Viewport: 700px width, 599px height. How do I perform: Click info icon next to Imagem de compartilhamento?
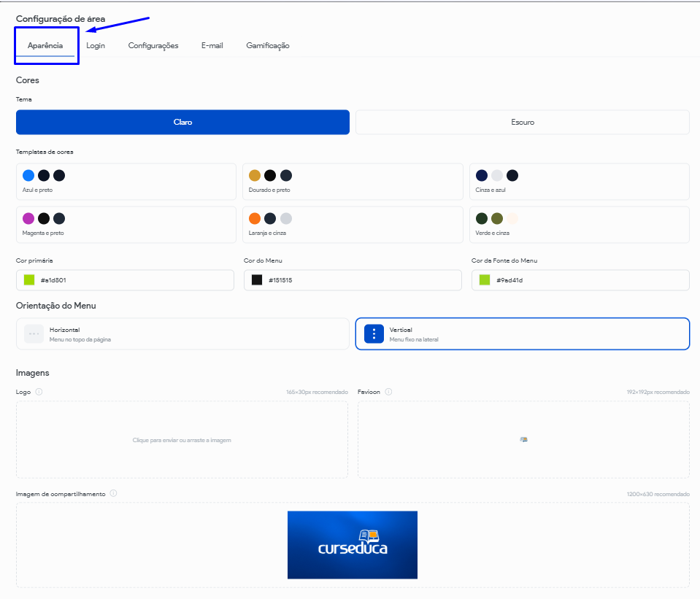(x=113, y=493)
